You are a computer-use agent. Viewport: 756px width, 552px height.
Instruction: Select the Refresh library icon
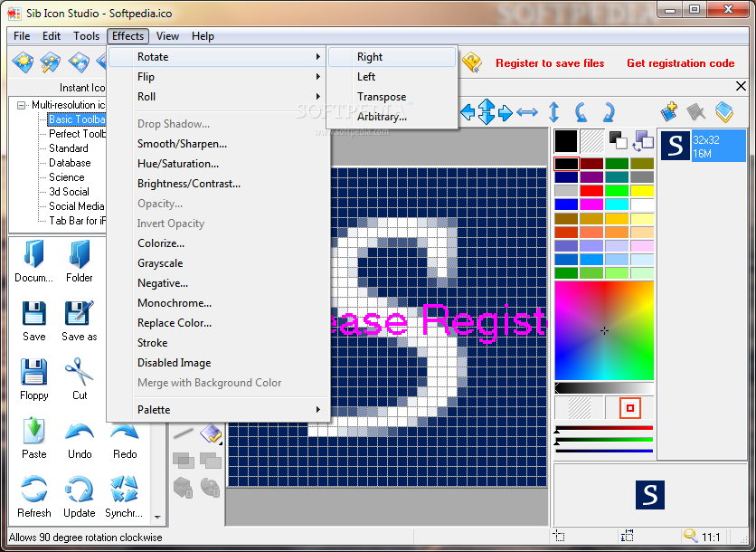[x=33, y=490]
